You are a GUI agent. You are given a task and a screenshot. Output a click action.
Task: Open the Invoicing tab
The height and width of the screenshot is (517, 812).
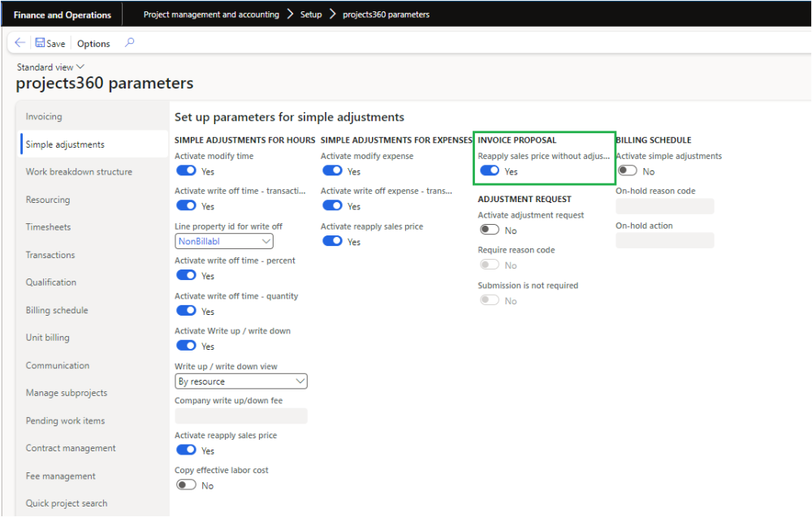coord(44,117)
